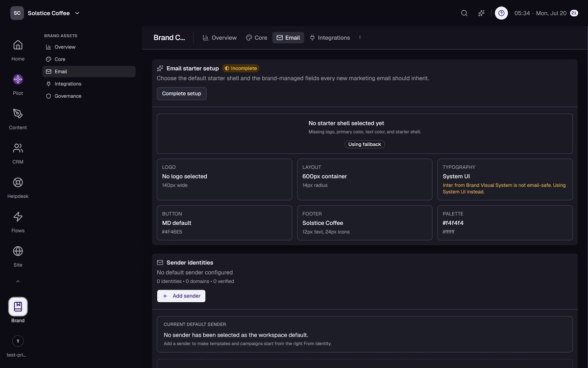Open the Palette #f4f4f4 card

pyautogui.click(x=505, y=223)
